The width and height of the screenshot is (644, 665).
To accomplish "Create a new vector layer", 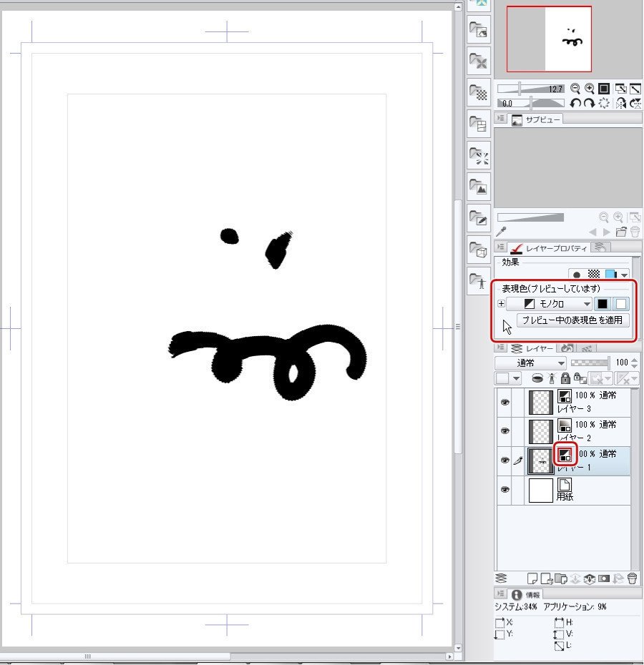I will [x=547, y=578].
